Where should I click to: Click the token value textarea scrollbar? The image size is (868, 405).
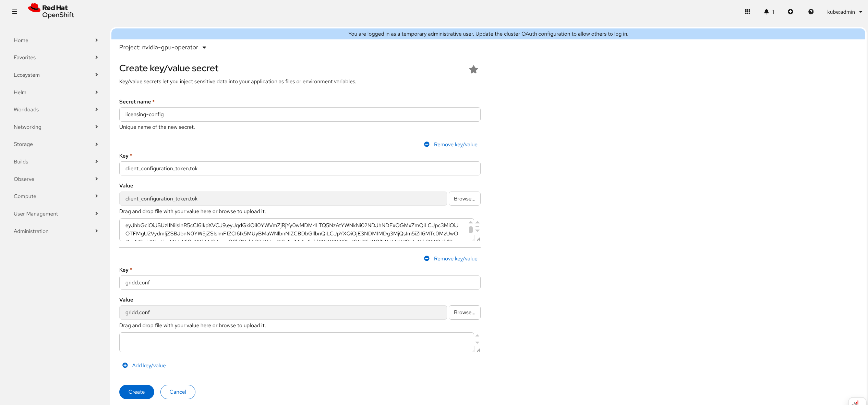tap(471, 229)
